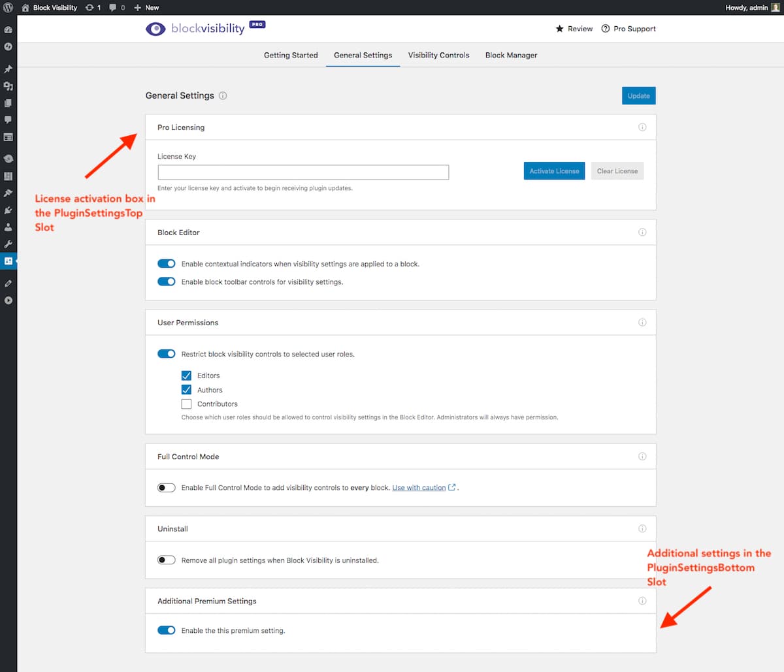
Task: Open the Comments bubble in the sidebar
Action: click(x=8, y=120)
